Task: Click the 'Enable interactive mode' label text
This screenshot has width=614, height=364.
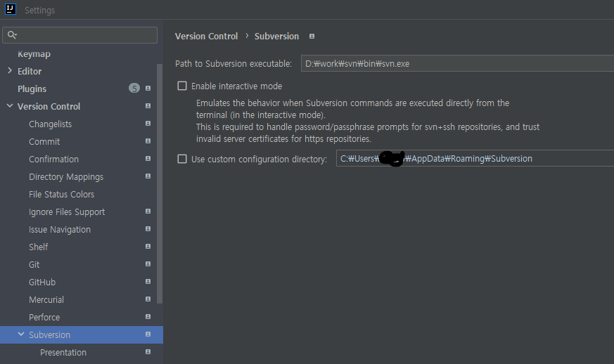Action: click(236, 86)
